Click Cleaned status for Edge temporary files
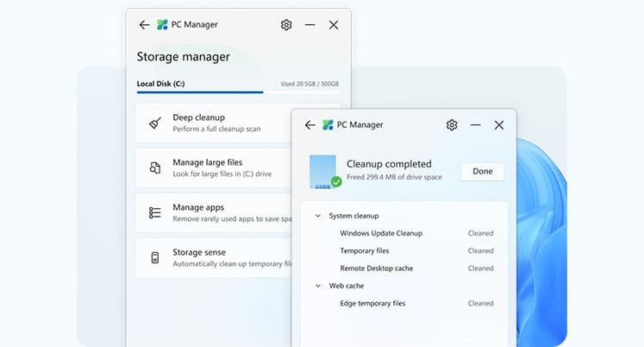Image resolution: width=644 pixels, height=347 pixels. click(x=480, y=304)
